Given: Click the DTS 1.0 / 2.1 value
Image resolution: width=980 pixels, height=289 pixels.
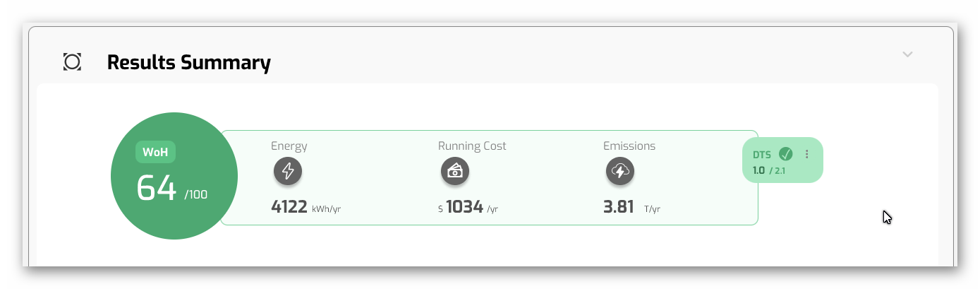Looking at the screenshot, I should click(769, 171).
